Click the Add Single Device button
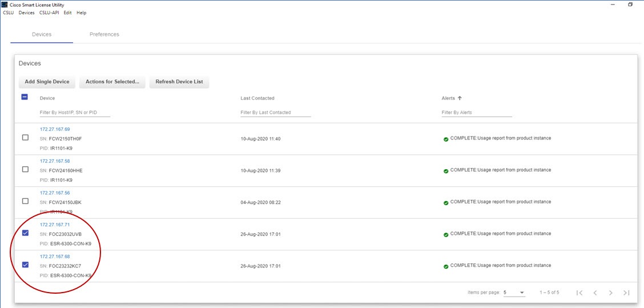 pos(47,82)
